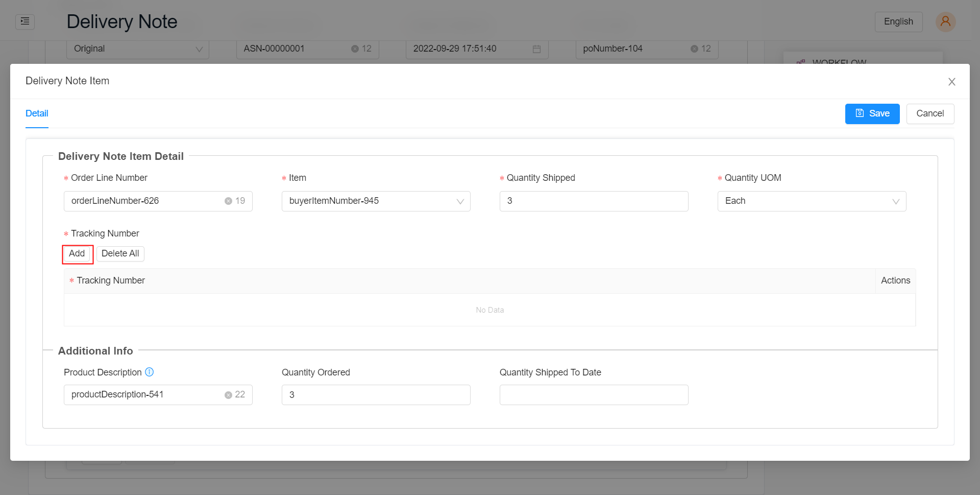Viewport: 980px width, 495px height.
Task: Click the Quantity Shipped To Date field
Action: click(x=594, y=394)
